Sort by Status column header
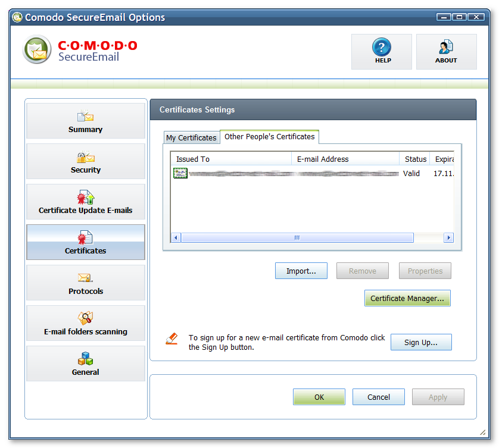 [414, 159]
